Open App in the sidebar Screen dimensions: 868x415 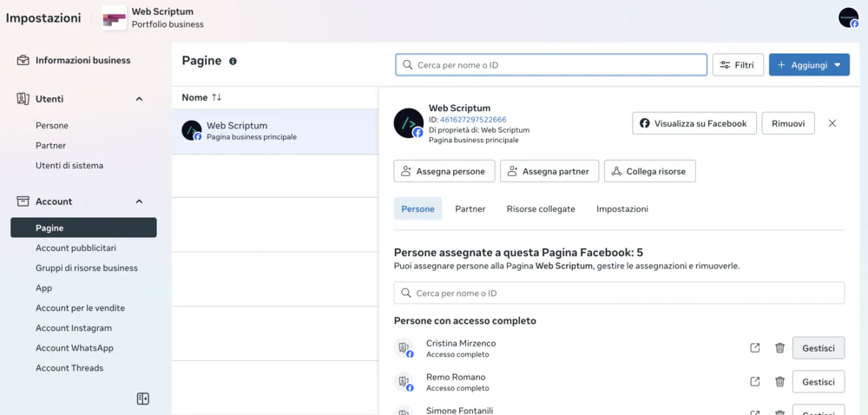point(43,287)
